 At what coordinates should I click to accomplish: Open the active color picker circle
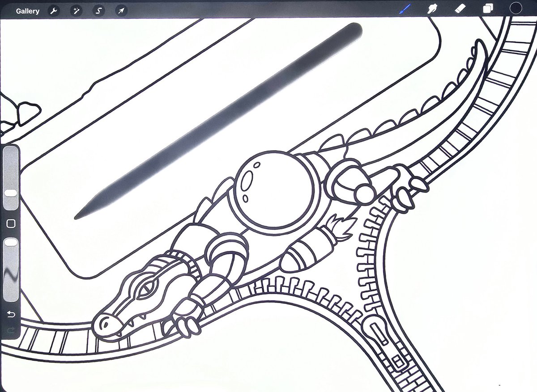click(x=516, y=8)
